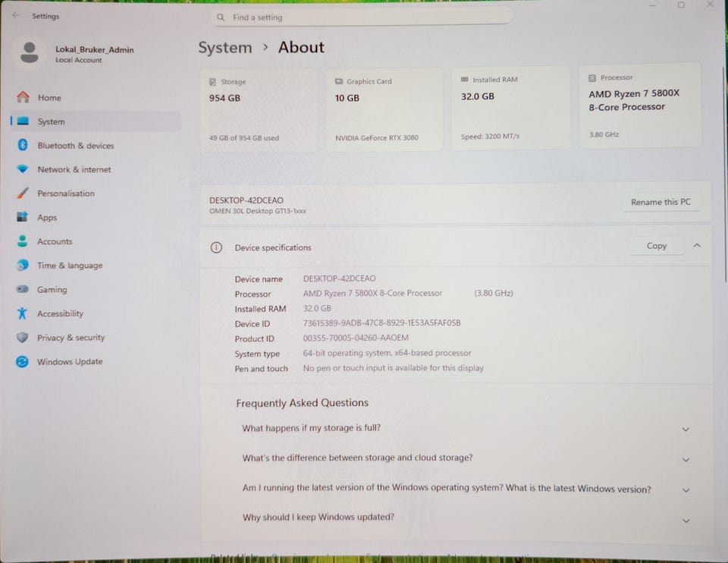Copy the device specifications
The height and width of the screenshot is (563, 728).
pyautogui.click(x=657, y=245)
